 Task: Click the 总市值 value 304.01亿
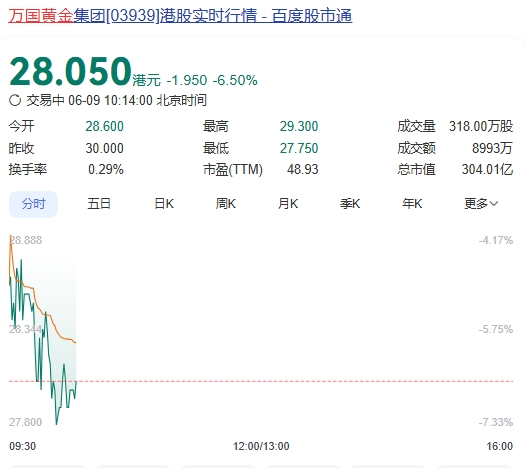click(x=488, y=170)
